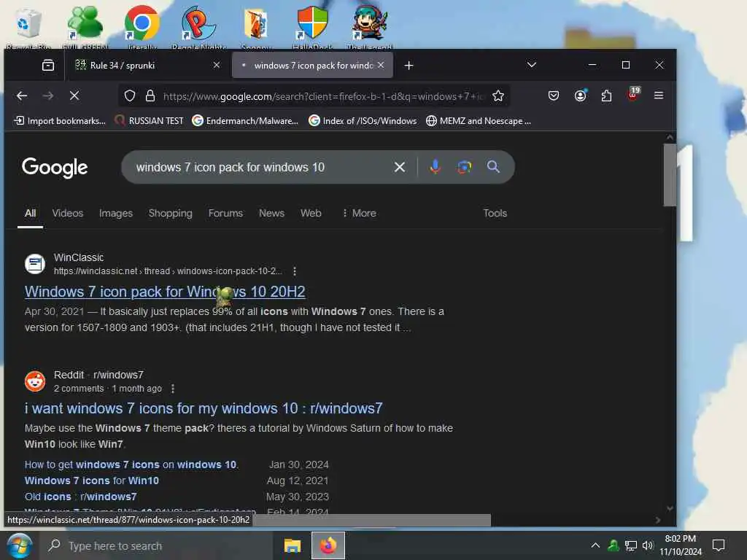Bookmark this page with star icon

click(498, 96)
